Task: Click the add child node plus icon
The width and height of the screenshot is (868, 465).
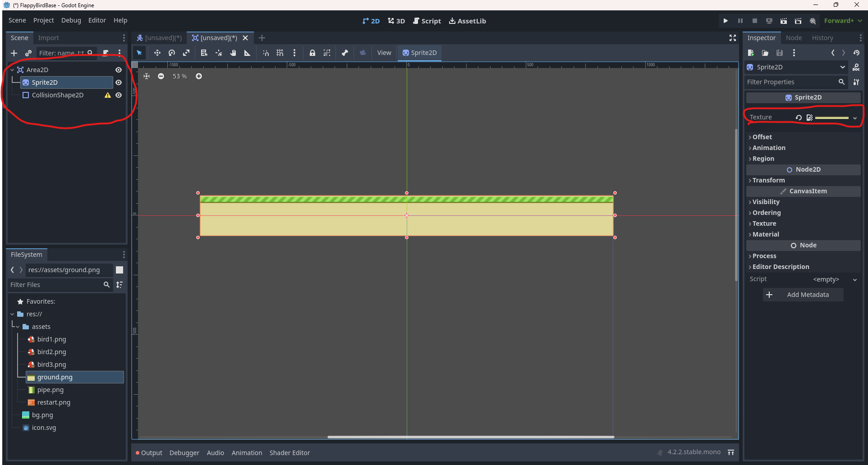Action: tap(14, 53)
